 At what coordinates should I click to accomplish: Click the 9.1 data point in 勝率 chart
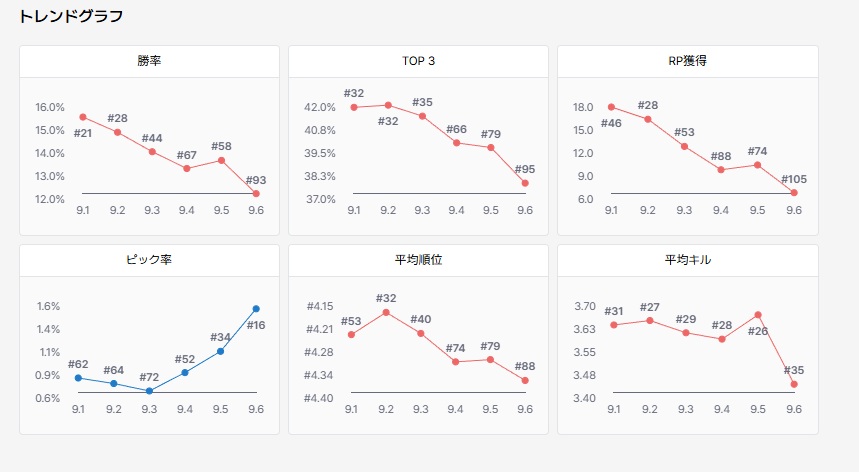(x=83, y=117)
